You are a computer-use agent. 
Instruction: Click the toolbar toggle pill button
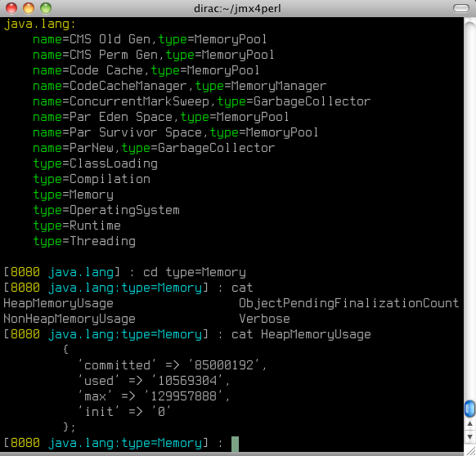[x=460, y=8]
